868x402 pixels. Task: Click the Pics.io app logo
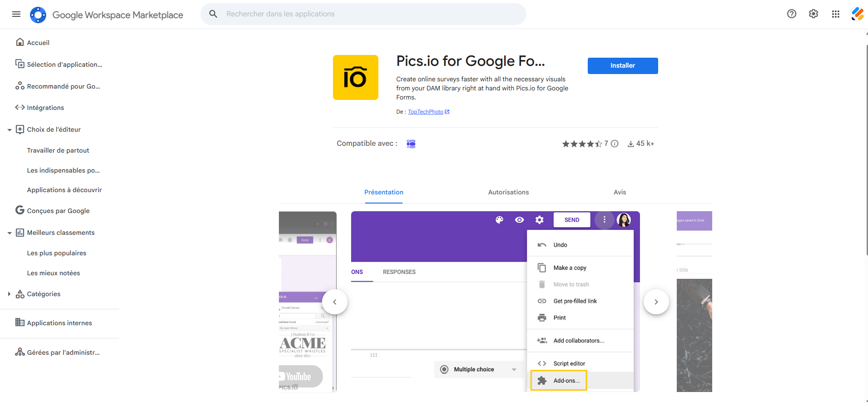(356, 77)
